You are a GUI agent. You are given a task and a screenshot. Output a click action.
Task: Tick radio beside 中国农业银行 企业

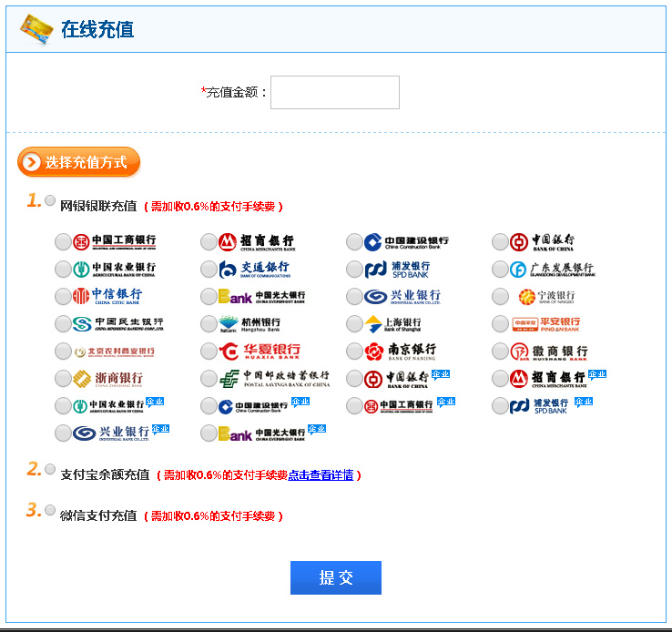tap(63, 406)
